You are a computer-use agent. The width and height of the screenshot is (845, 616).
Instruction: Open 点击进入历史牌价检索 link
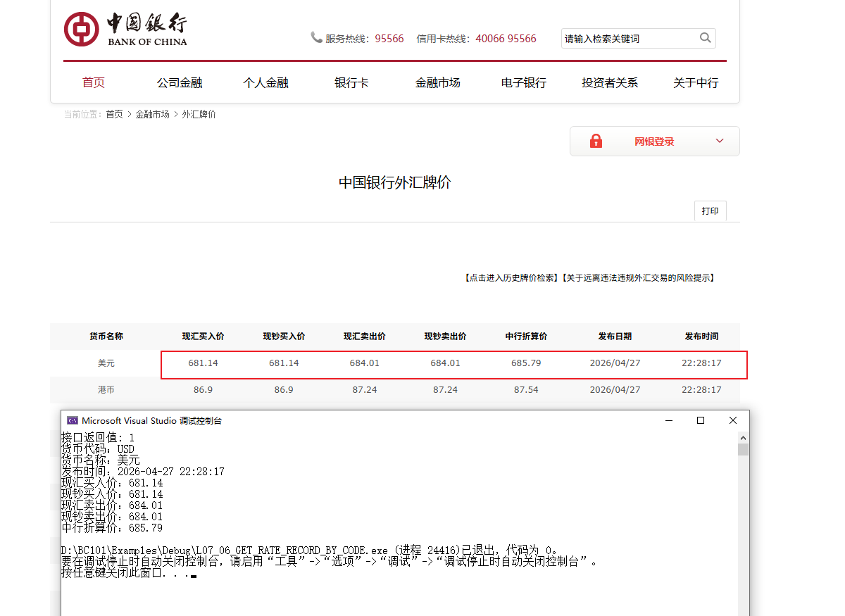511,278
